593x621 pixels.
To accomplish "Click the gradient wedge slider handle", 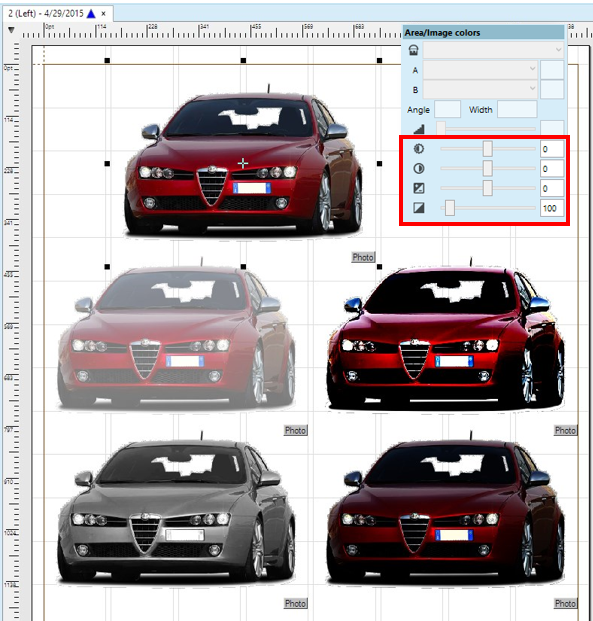I will pos(441,128).
